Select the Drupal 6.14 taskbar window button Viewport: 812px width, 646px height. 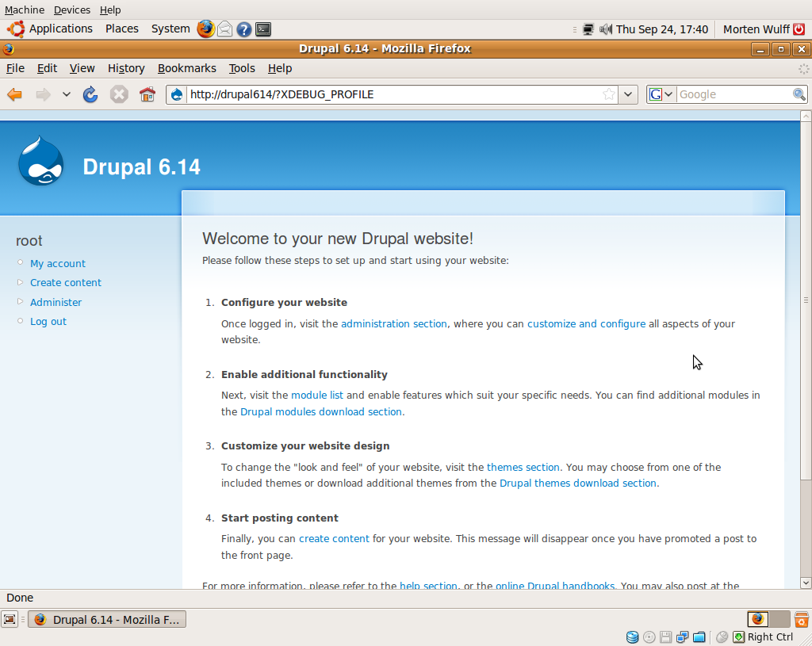click(x=107, y=619)
